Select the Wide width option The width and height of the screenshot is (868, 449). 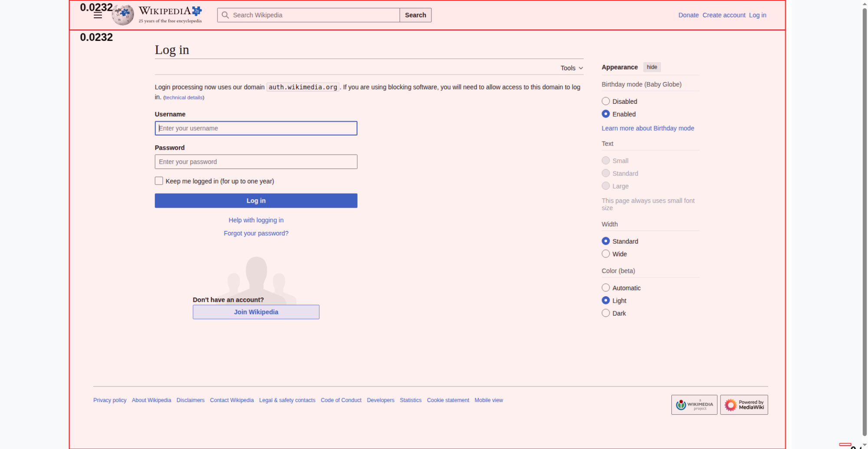point(606,254)
